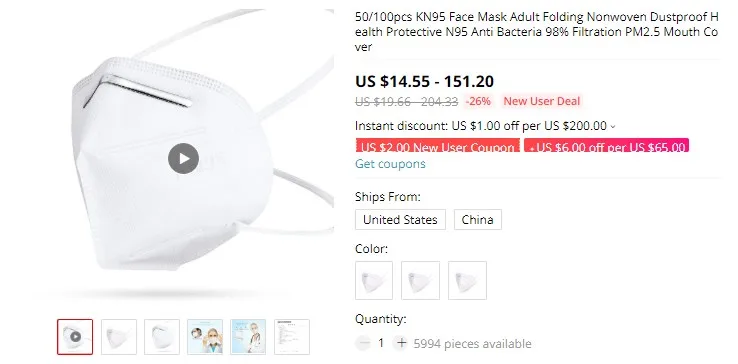Screen dimensions: 738x364
Task: Open the sixth document thumbnail
Action: coord(292,337)
